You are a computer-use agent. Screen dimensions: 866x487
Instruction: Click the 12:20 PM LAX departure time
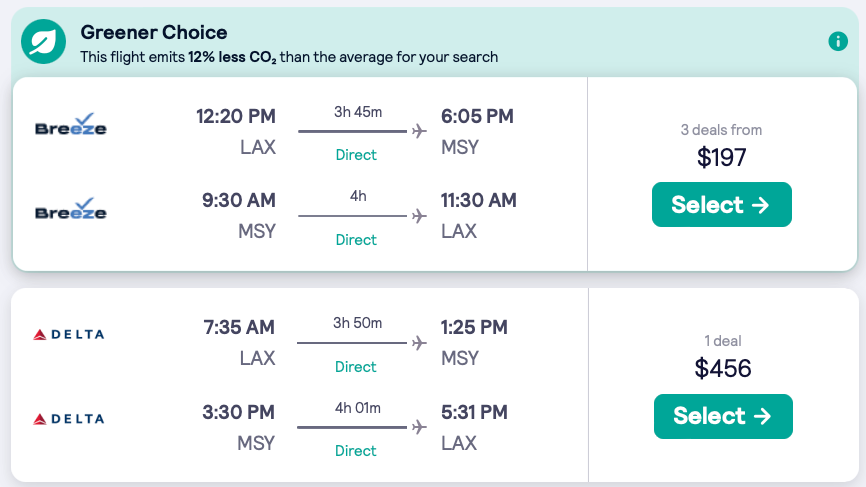click(x=235, y=117)
